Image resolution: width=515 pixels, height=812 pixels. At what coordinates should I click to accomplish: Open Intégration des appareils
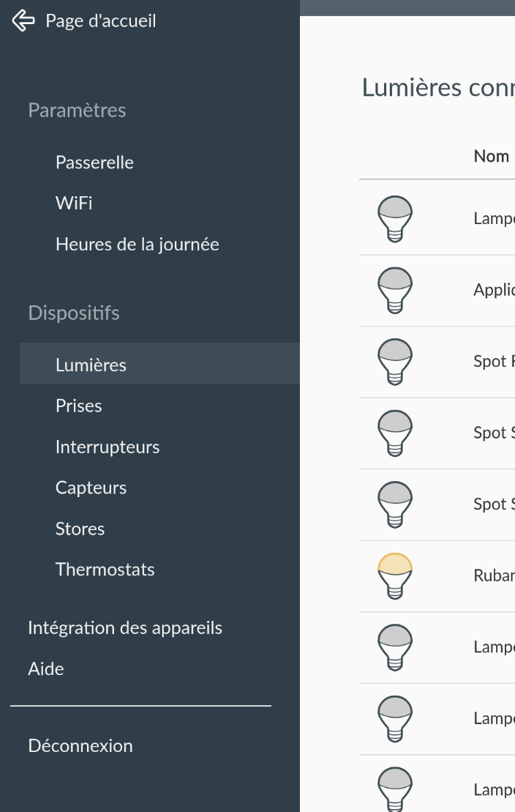[125, 627]
